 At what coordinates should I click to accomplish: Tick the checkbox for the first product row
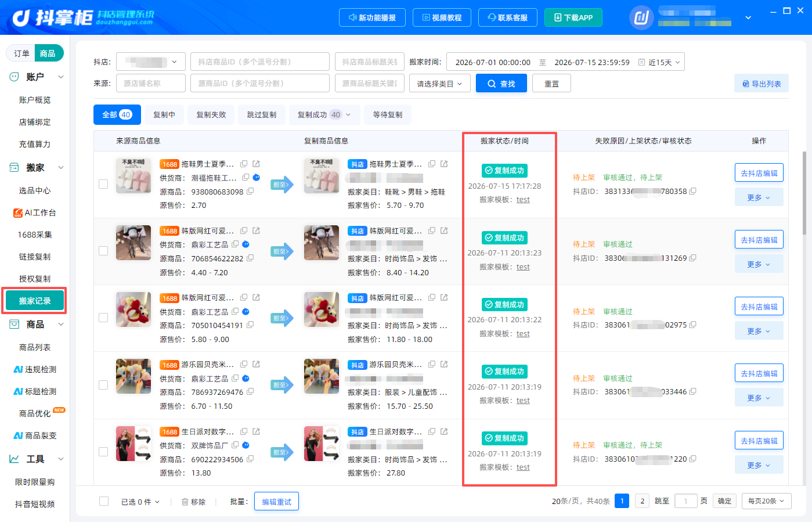[103, 184]
